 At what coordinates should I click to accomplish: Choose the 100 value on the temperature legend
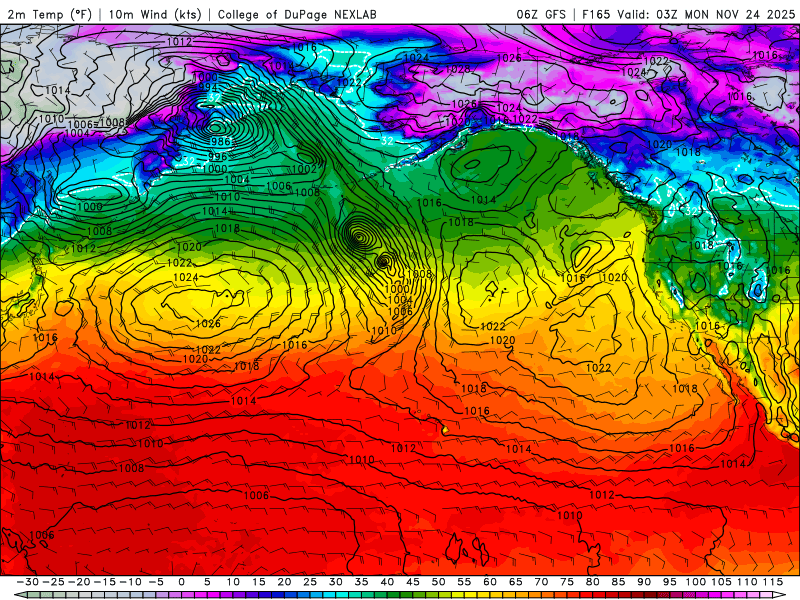(695, 582)
